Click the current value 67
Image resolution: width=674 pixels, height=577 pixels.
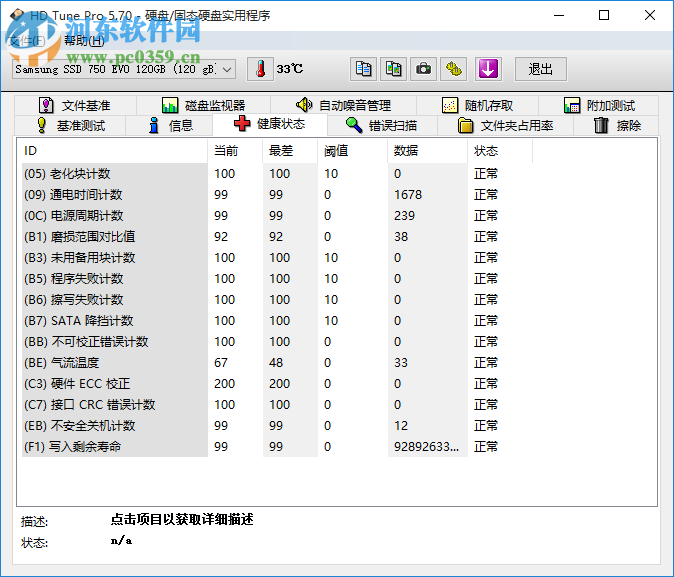pyautogui.click(x=221, y=363)
